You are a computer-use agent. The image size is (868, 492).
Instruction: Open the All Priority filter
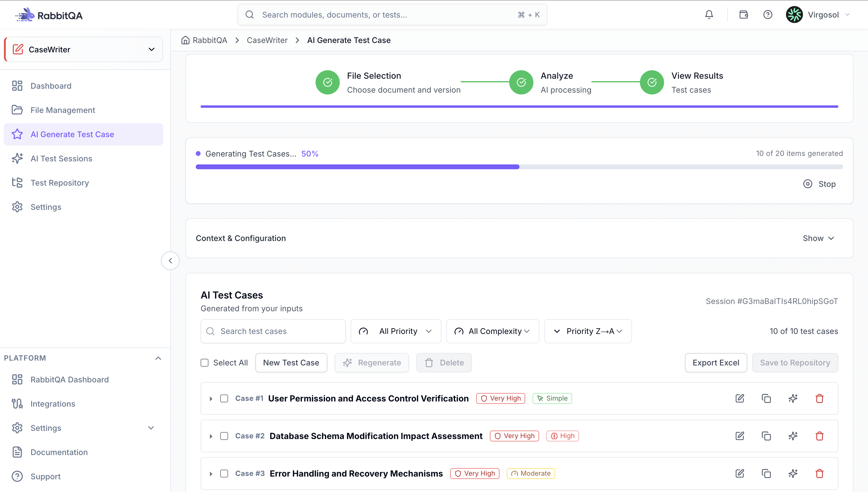pos(396,331)
